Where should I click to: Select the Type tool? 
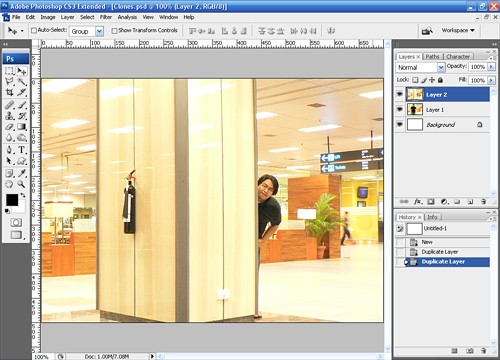tap(22, 150)
